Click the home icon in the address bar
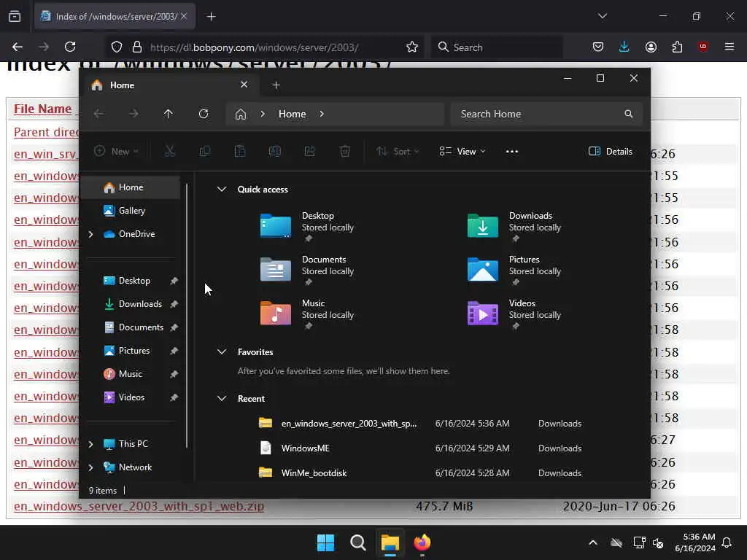747x560 pixels. coord(241,114)
